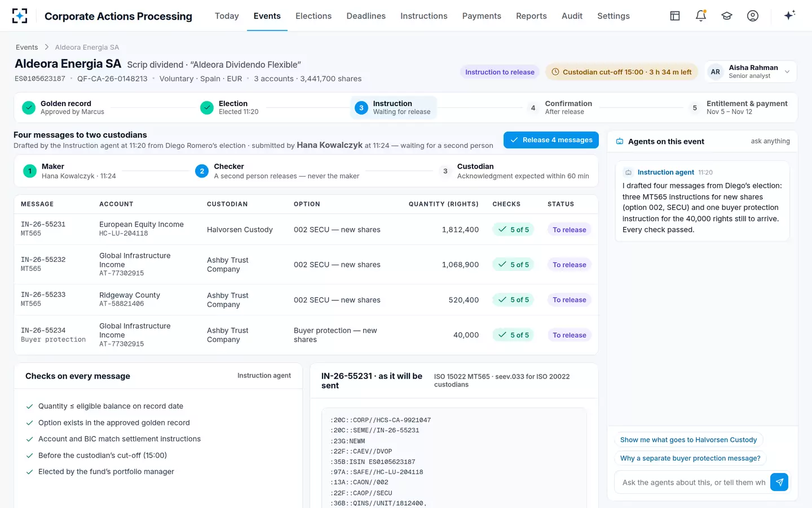Click the Checker step 2 circle
812x508 pixels.
point(202,171)
